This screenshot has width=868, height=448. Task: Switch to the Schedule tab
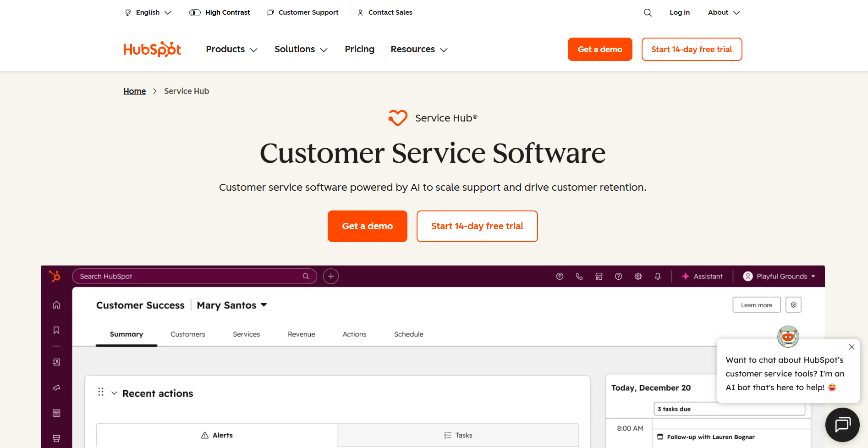(x=408, y=334)
